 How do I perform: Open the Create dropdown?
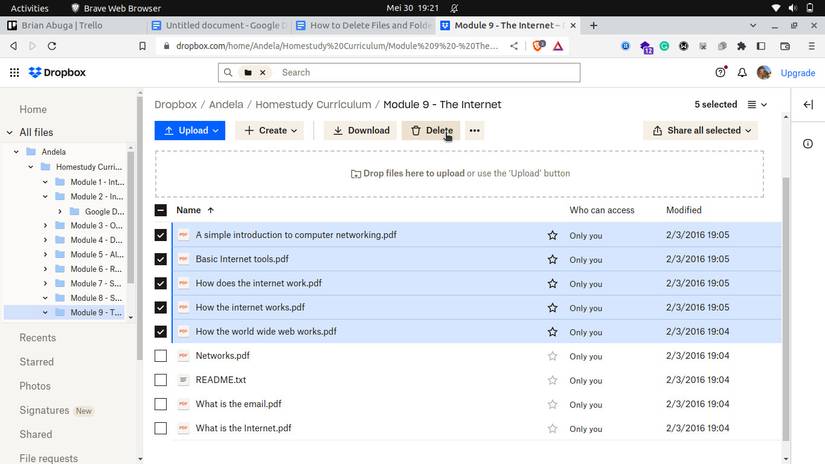(270, 130)
